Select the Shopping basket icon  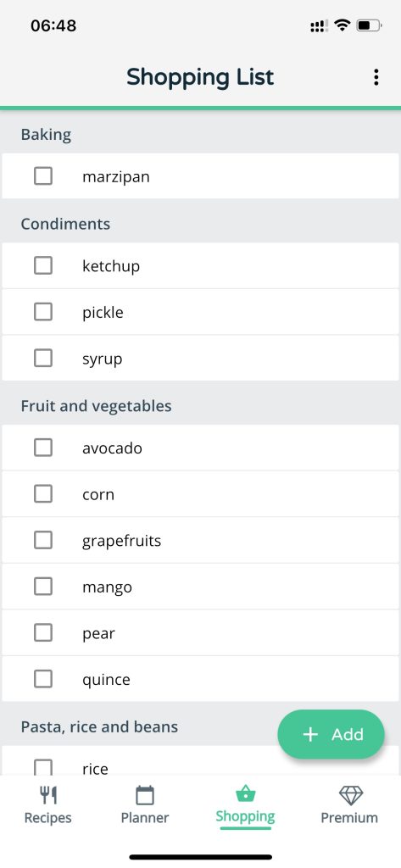click(x=245, y=794)
